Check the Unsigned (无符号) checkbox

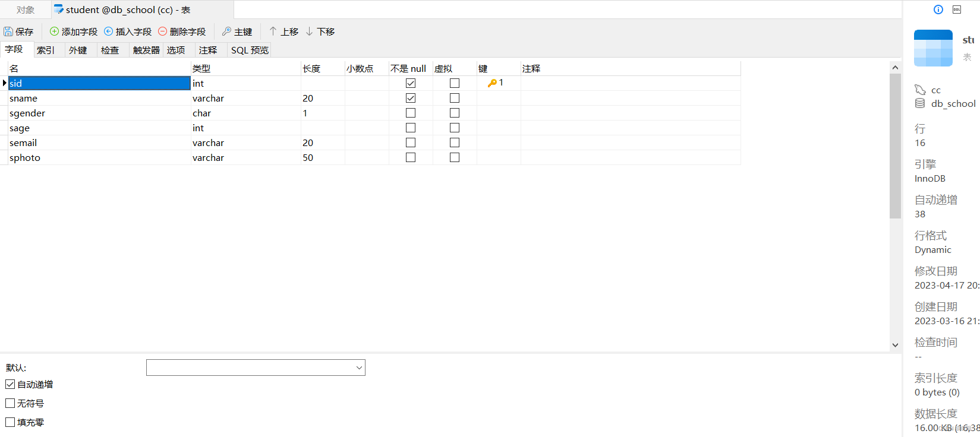tap(10, 403)
